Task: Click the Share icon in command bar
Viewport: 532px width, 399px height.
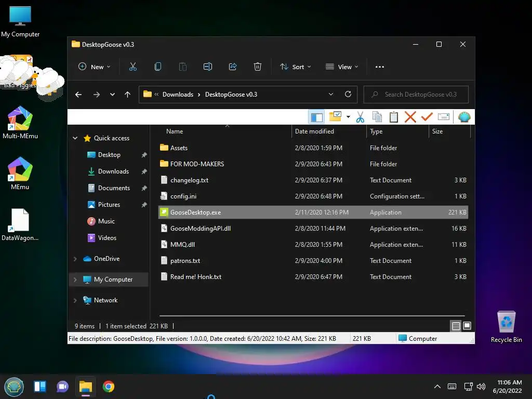Action: coord(233,67)
